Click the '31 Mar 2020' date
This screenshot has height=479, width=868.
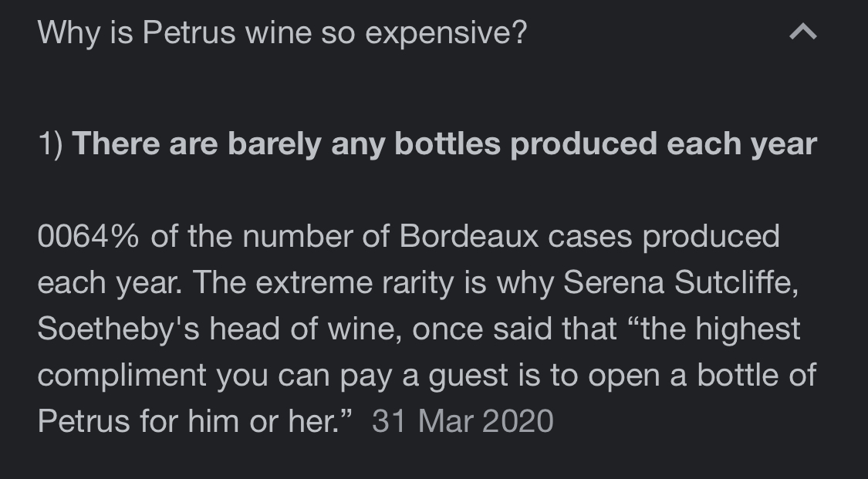[463, 421]
